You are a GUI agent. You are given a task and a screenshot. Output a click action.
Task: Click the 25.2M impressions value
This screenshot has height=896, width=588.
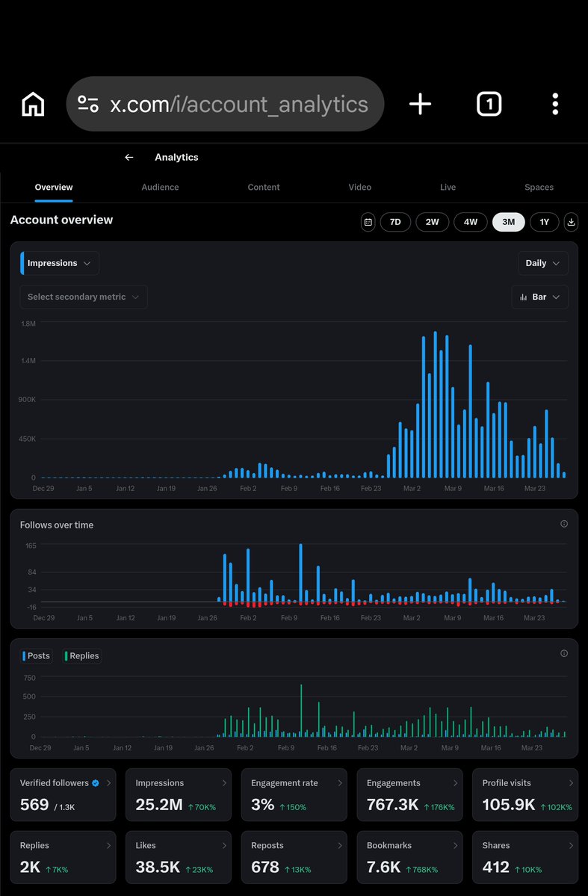(x=159, y=805)
